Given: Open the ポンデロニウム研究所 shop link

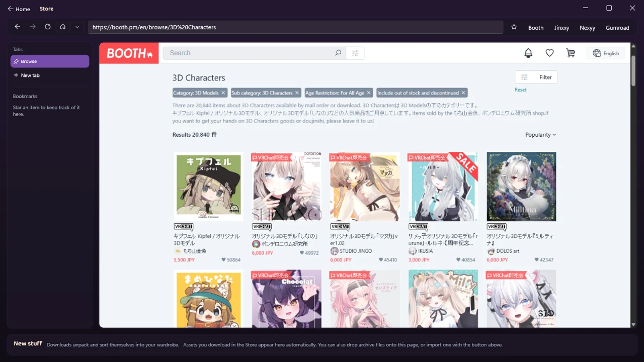Looking at the screenshot, I should [284, 244].
